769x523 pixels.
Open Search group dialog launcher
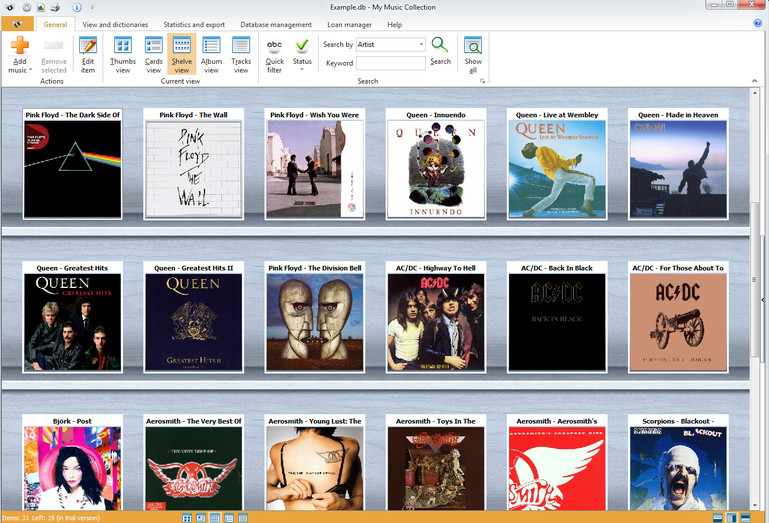pos(482,81)
